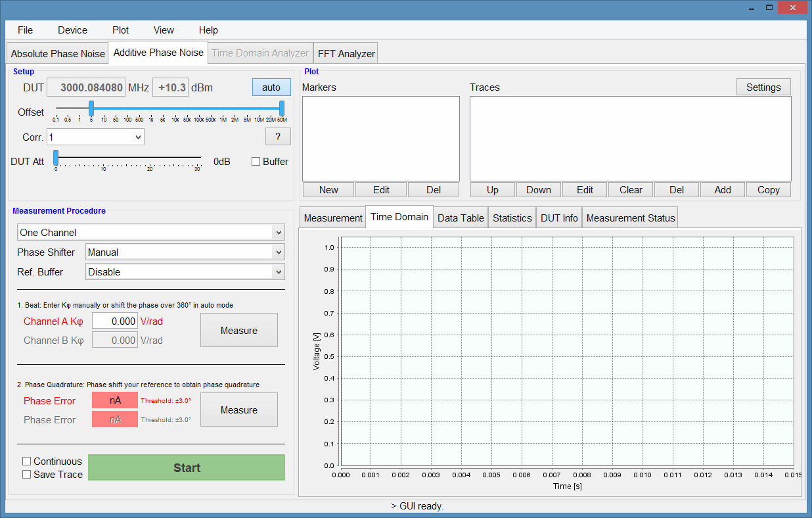This screenshot has height=518, width=812.
Task: Open the DUT Info tab
Action: pos(559,218)
